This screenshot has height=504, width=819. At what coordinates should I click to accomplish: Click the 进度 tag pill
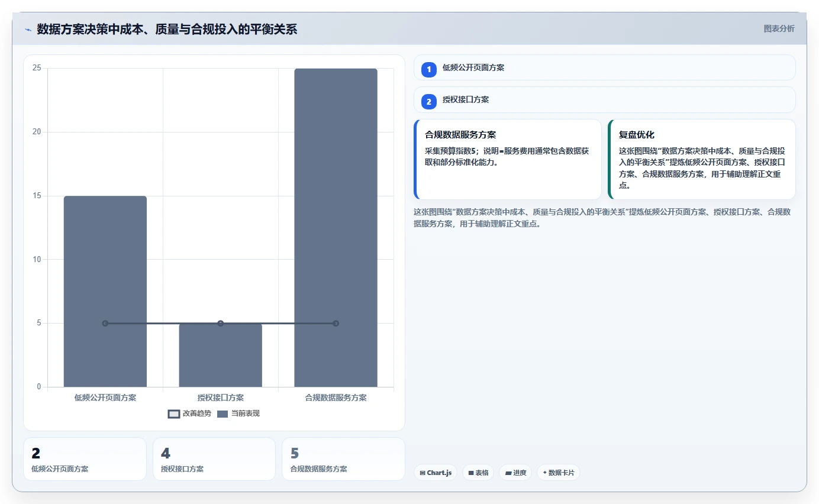[x=515, y=473]
